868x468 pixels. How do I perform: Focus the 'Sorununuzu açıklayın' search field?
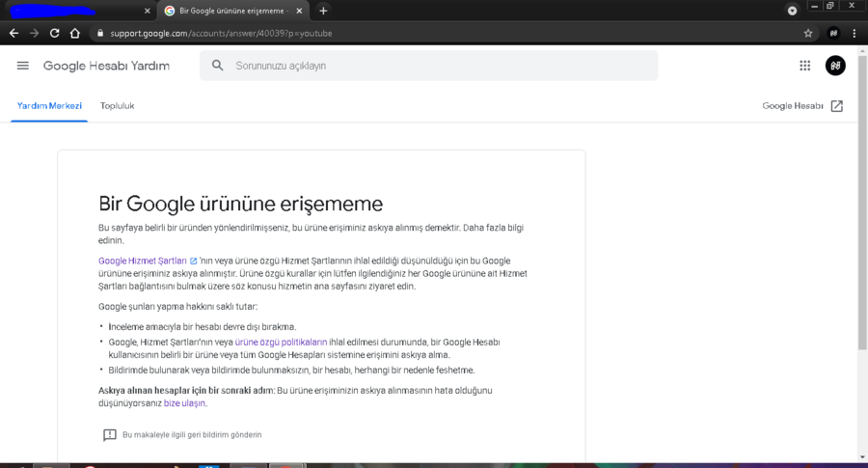click(428, 66)
